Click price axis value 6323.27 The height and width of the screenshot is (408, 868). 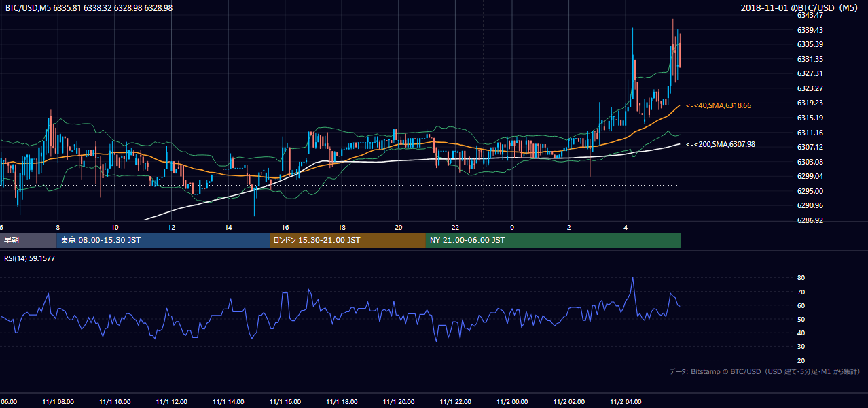810,88
